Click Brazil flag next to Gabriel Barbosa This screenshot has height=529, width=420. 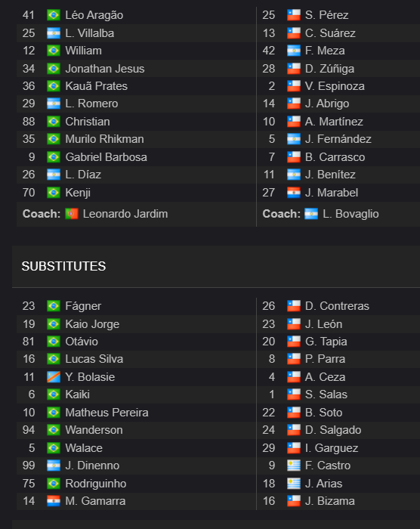54,157
